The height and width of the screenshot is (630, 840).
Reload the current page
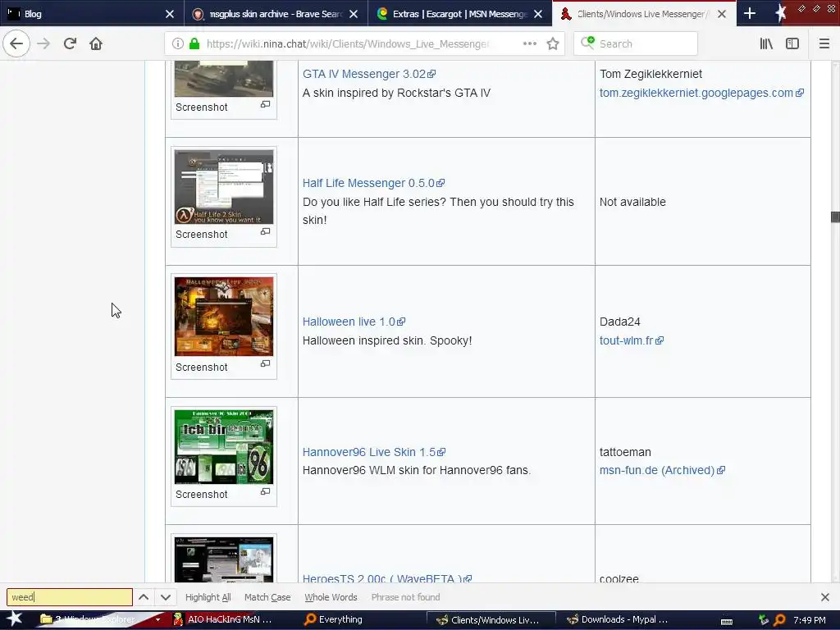pyautogui.click(x=70, y=43)
